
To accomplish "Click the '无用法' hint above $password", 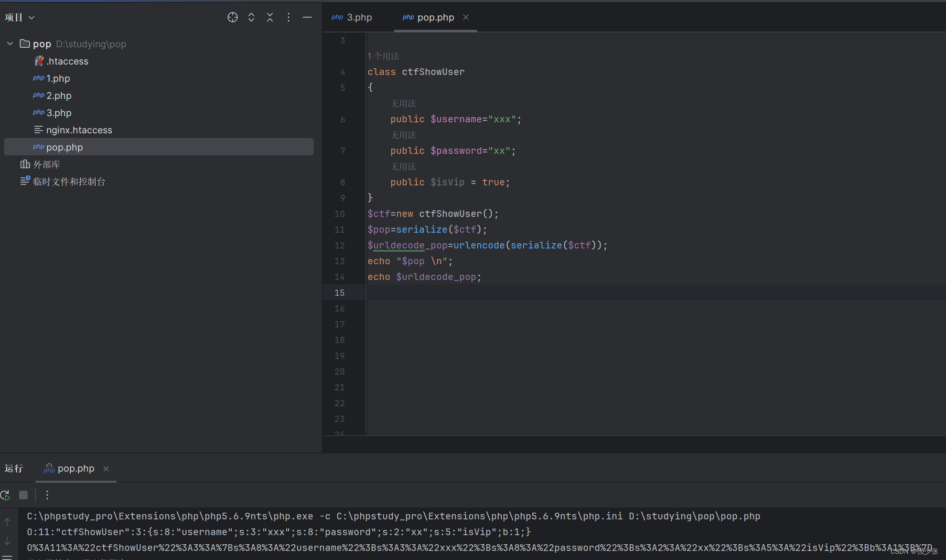I will [x=403, y=135].
